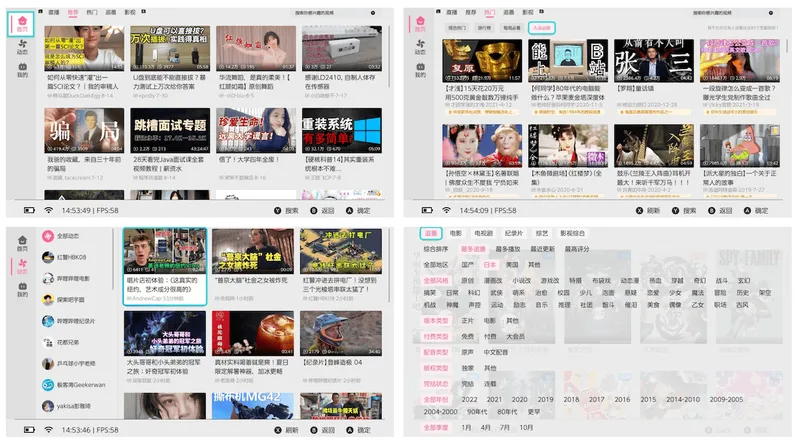Switch to the 热门 tab in the 推荐 screen
Image resolution: width=800 pixels, height=446 pixels.
[92, 12]
